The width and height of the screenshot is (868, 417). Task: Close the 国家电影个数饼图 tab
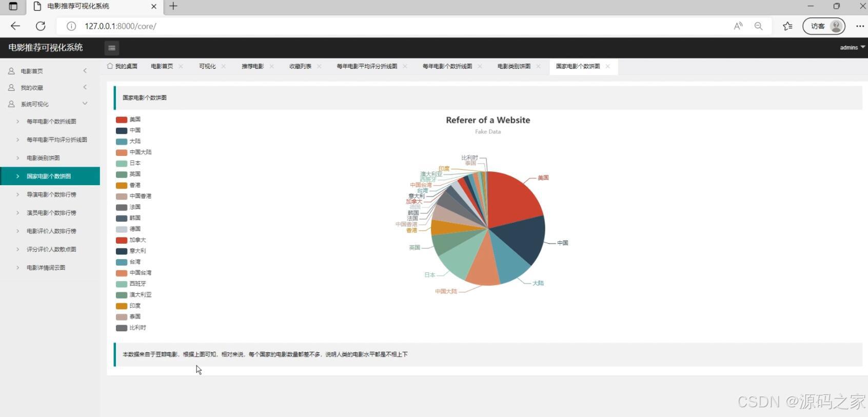(607, 66)
